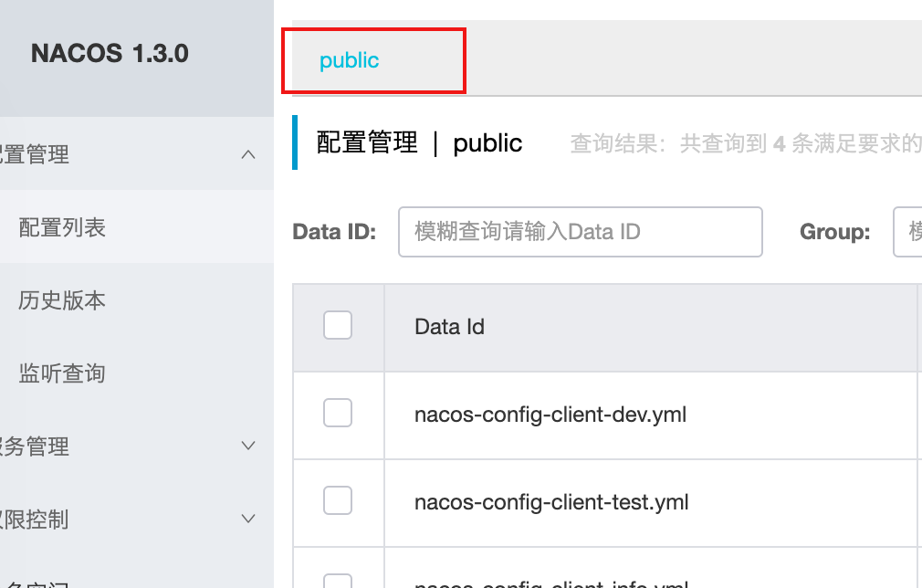Open 历史版本 in the sidebar
The height and width of the screenshot is (588, 922).
click(136, 299)
